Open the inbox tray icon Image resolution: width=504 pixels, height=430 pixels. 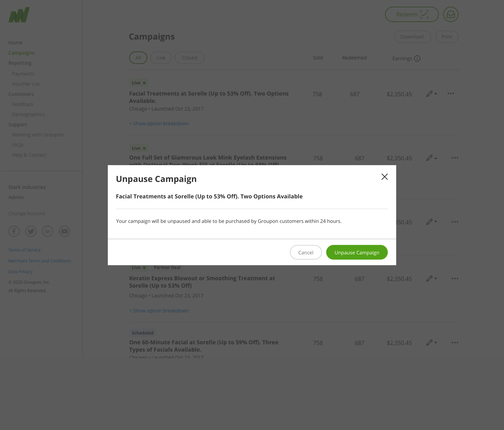coord(450,14)
